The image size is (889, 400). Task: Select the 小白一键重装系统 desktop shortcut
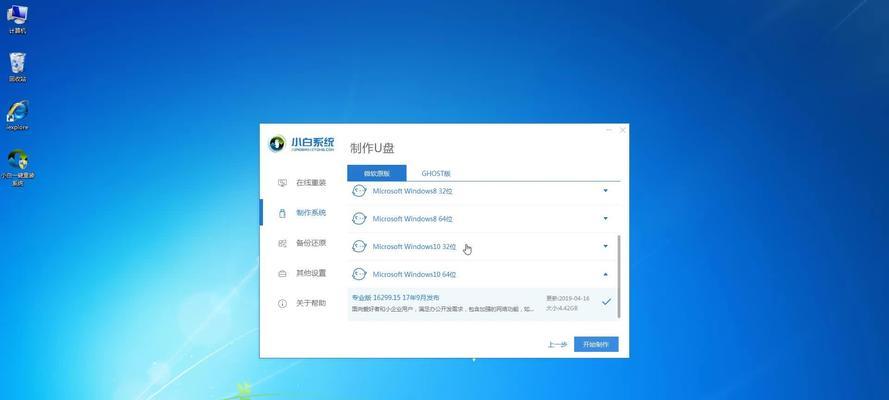(18, 168)
